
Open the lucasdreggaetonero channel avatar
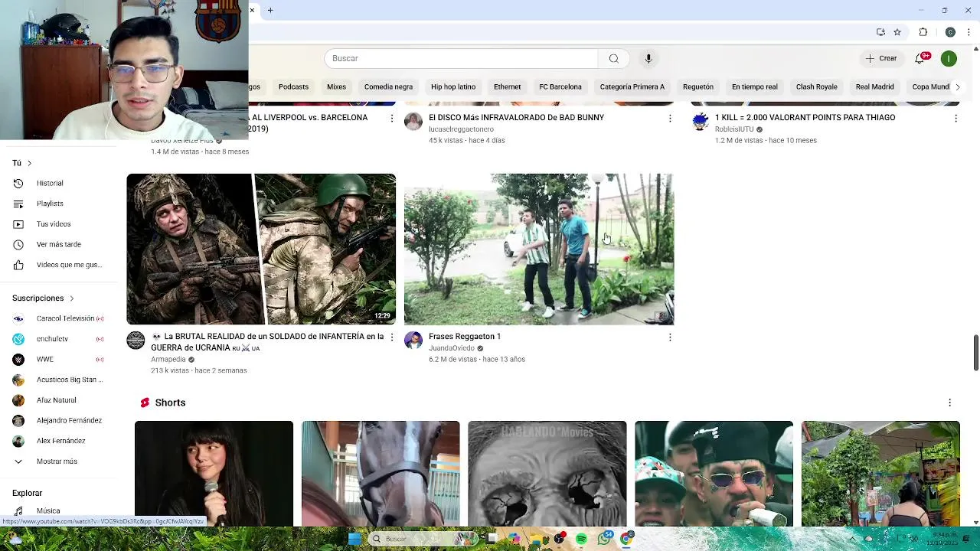coord(413,122)
